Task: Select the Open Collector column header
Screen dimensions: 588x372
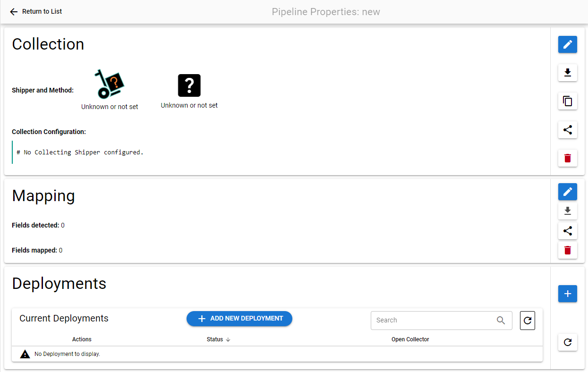Action: click(x=410, y=339)
